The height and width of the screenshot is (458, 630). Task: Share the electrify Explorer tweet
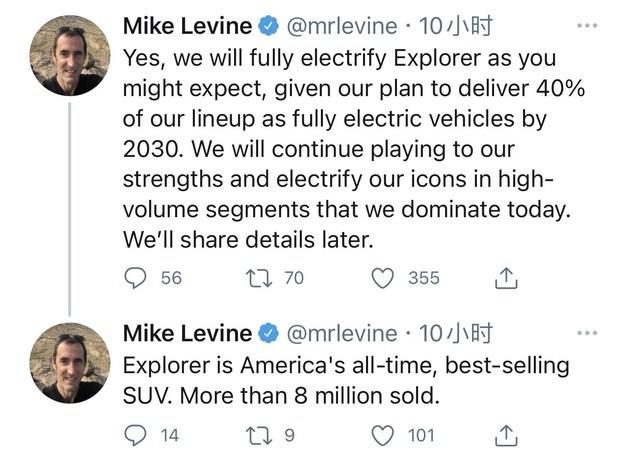click(507, 278)
